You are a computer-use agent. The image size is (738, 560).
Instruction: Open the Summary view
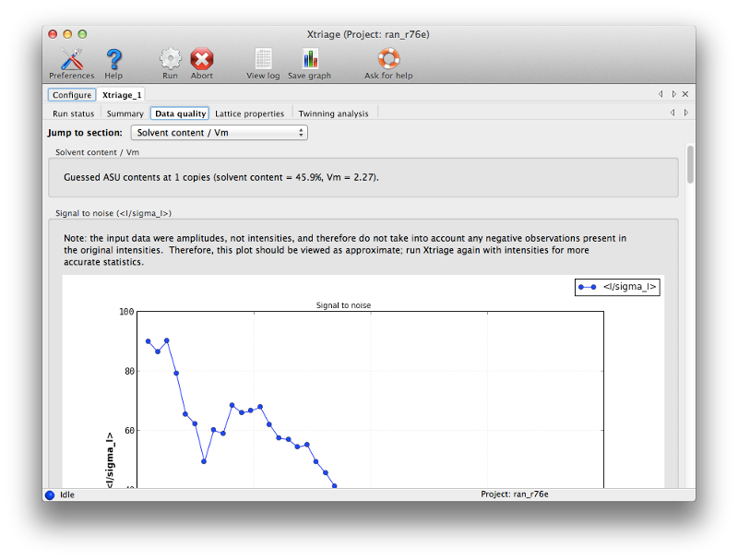coord(125,113)
